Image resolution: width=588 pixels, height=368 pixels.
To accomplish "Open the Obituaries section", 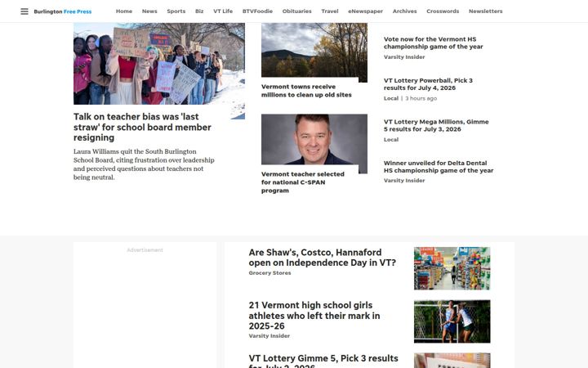I will pyautogui.click(x=297, y=11).
